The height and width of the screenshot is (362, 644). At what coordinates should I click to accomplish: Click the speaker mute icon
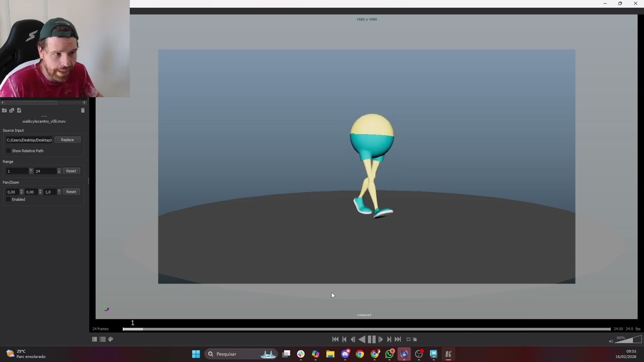click(611, 341)
